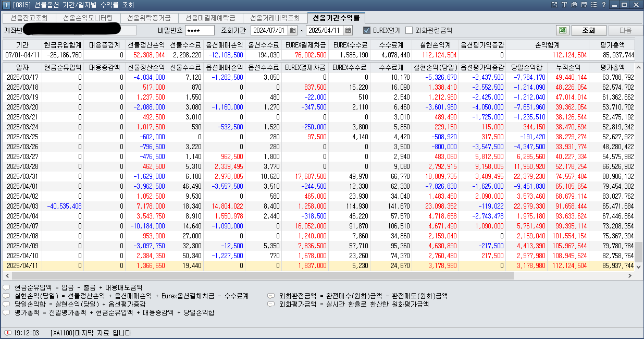
Task: Click the status message [XA1100]마지막 자료 입니다
Action: click(x=91, y=333)
